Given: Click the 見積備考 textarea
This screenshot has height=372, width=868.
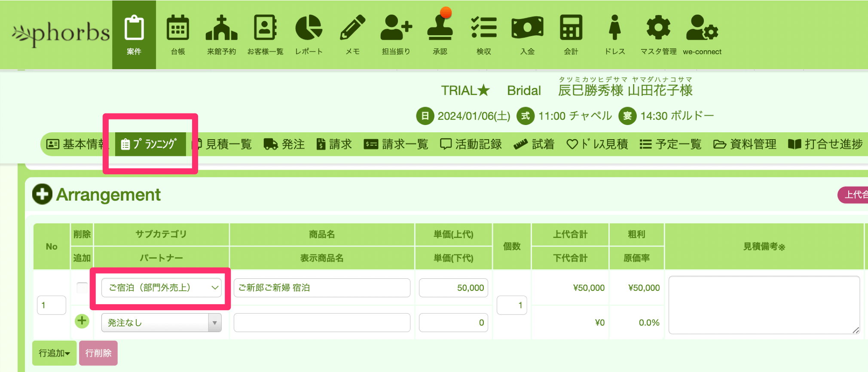Looking at the screenshot, I should coord(764,305).
